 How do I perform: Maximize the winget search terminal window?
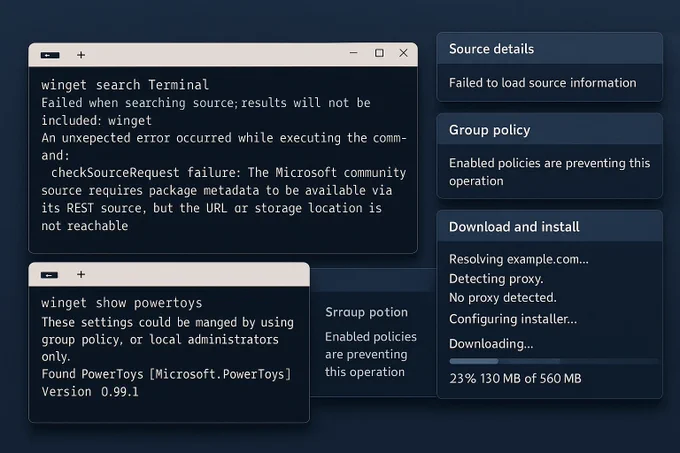[x=379, y=53]
